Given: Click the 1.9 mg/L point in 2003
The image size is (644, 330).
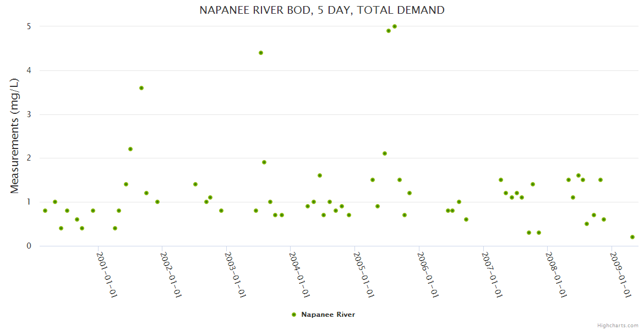Looking at the screenshot, I should [x=264, y=162].
